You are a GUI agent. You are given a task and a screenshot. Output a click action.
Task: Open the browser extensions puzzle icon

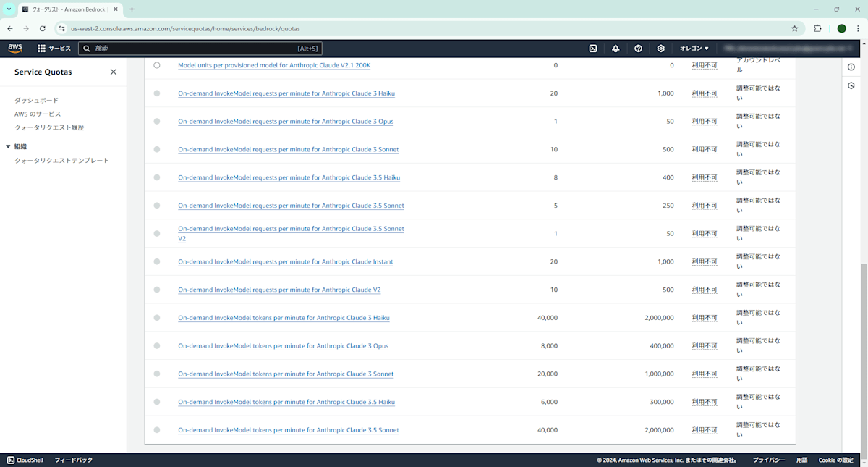coord(817,28)
